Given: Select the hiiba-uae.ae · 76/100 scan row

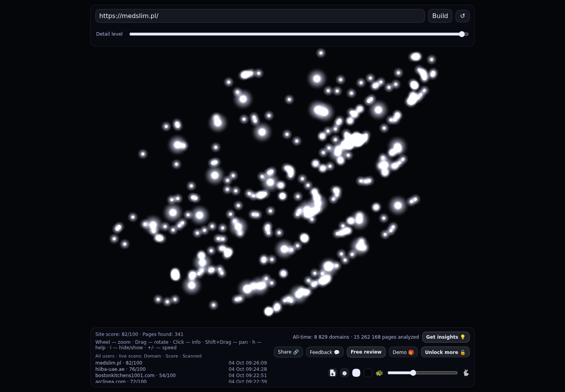Looking at the screenshot, I should 181,369.
